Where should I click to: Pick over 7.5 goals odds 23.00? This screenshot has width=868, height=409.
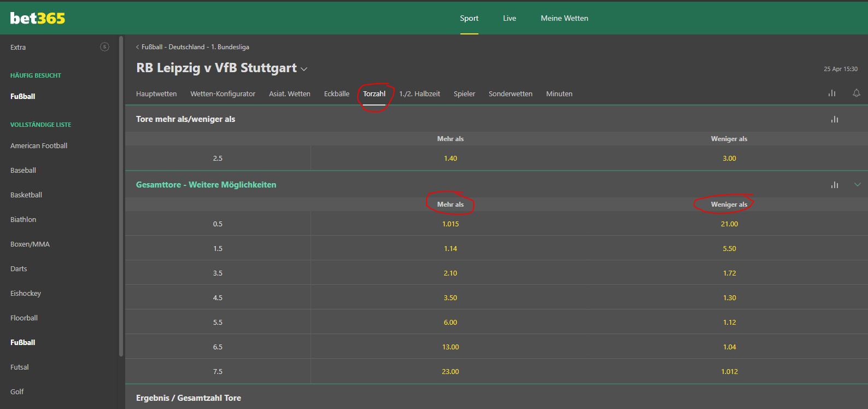450,371
